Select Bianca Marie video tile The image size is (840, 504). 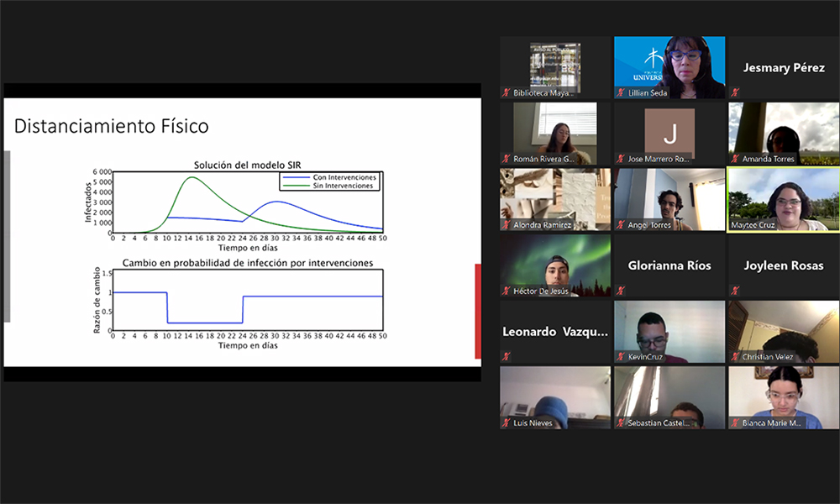pyautogui.click(x=784, y=397)
